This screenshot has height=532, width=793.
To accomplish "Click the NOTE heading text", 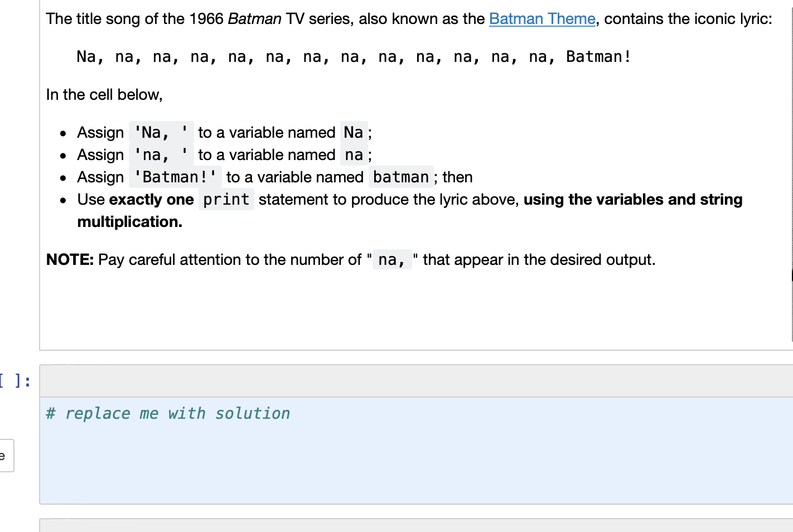I will coord(68,259).
